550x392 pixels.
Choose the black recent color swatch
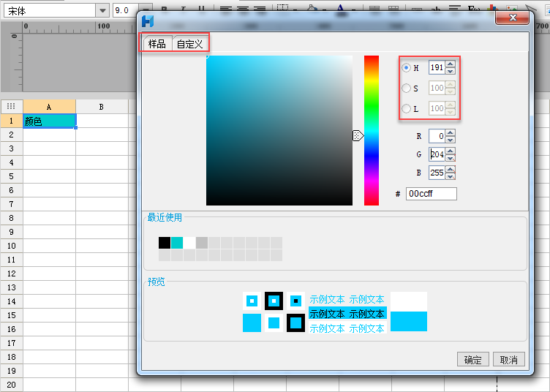pyautogui.click(x=165, y=243)
